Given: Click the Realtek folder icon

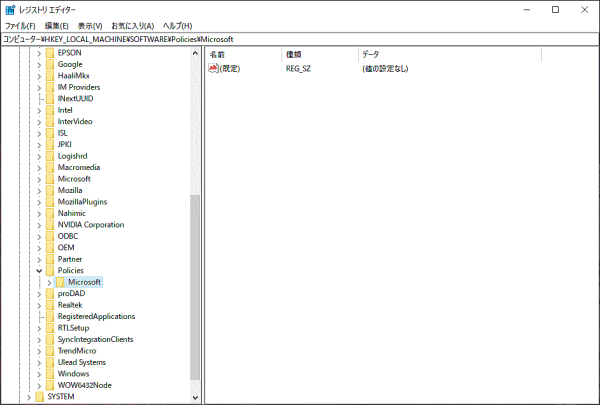Looking at the screenshot, I should click(x=50, y=305).
